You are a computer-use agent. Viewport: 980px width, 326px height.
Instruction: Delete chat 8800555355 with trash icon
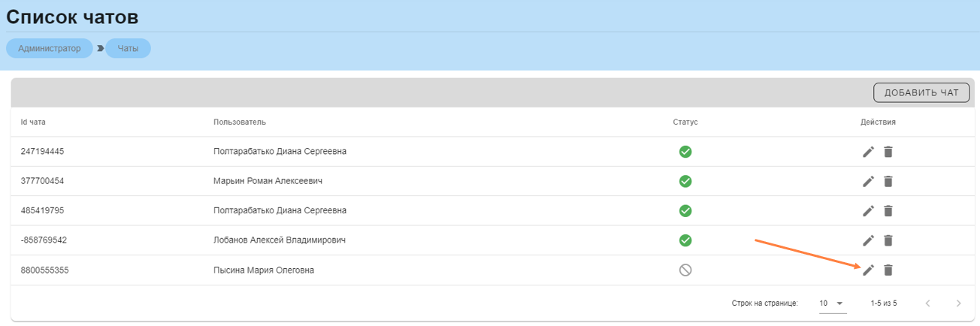[x=888, y=270]
